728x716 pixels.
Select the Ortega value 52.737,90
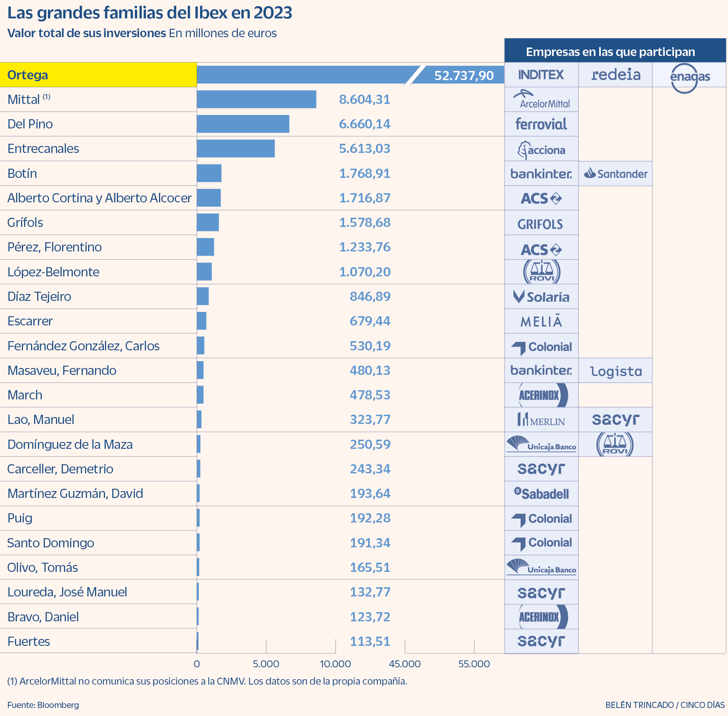coord(464,76)
